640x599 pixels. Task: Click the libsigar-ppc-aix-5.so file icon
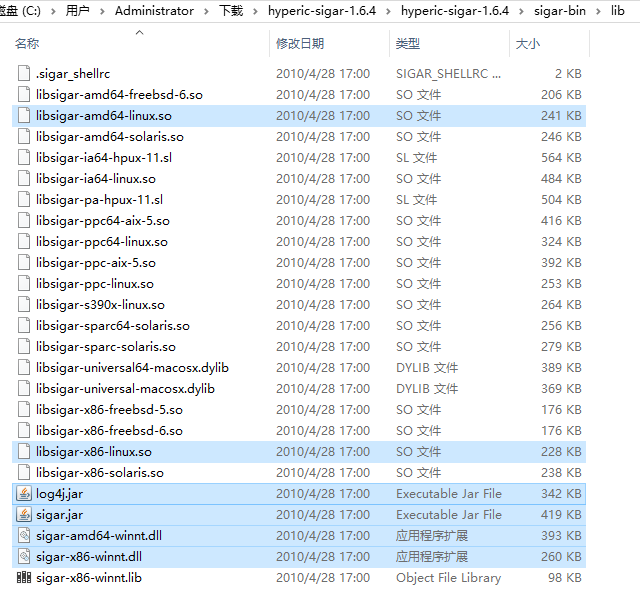pos(24,262)
